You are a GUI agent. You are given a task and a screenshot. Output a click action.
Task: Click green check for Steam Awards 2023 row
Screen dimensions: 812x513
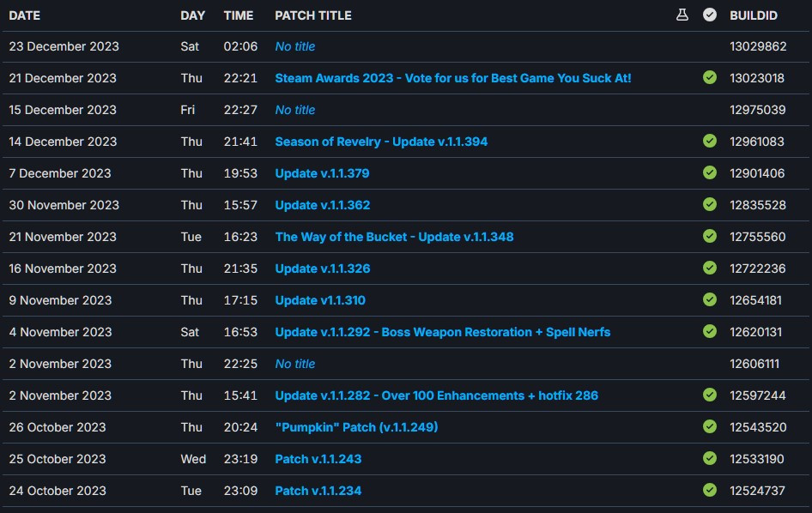point(710,78)
